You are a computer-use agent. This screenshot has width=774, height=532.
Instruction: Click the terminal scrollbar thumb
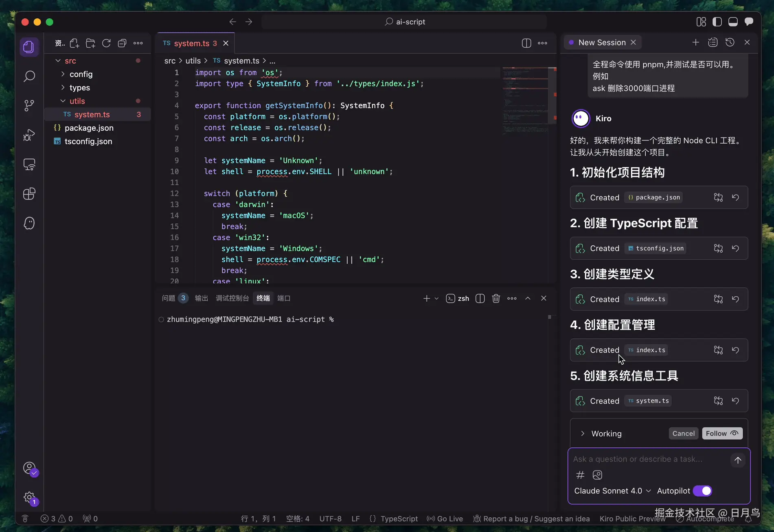coord(550,317)
